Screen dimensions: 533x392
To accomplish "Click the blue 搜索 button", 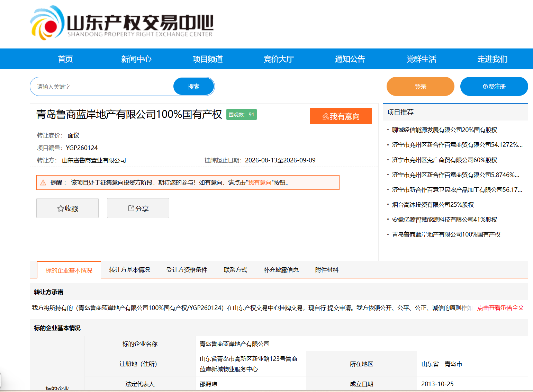I will [194, 87].
